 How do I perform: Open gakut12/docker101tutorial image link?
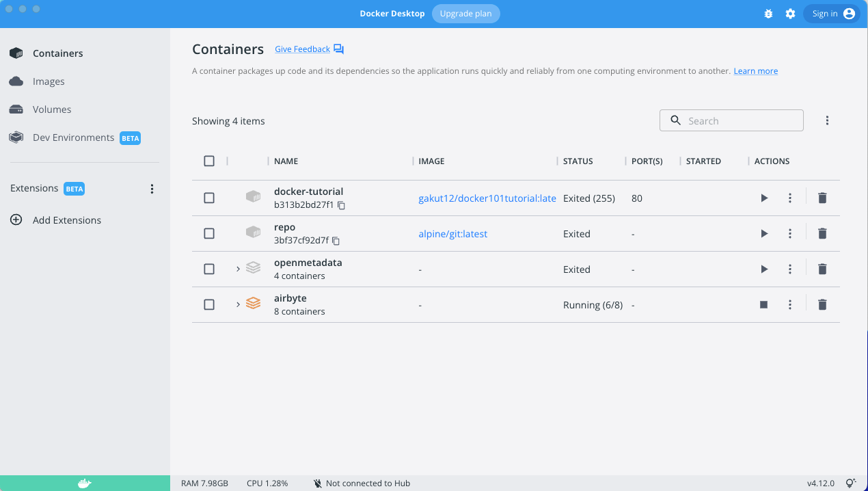coord(487,198)
